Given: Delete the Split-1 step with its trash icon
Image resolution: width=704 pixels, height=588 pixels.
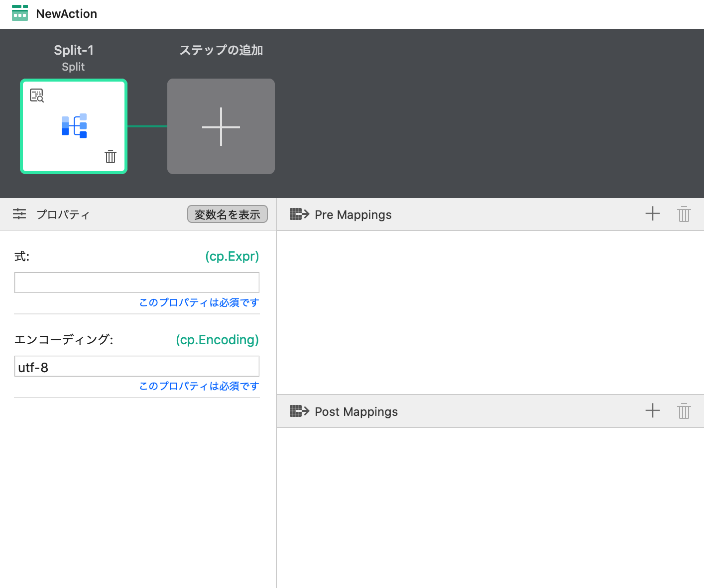Looking at the screenshot, I should pos(110,157).
